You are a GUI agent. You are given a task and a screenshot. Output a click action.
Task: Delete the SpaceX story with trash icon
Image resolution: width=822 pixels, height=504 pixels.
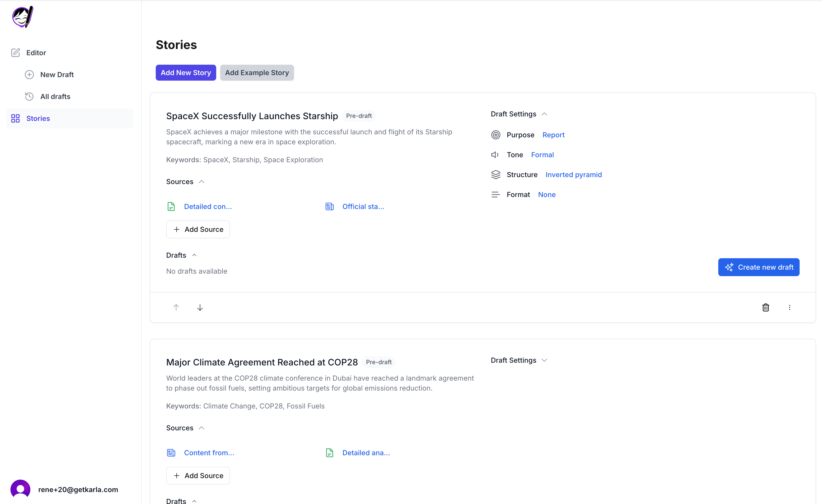coord(765,307)
